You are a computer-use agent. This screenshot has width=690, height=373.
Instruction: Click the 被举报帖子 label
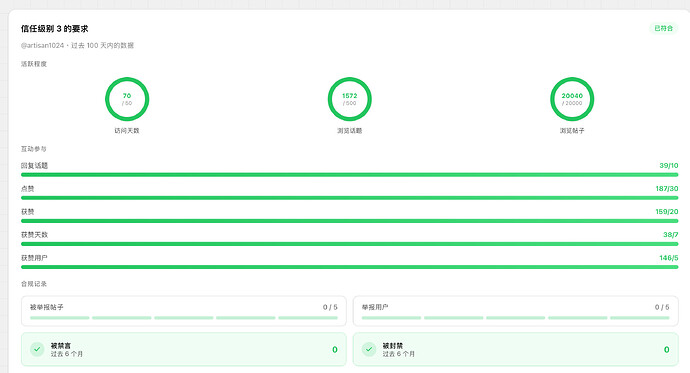(x=47, y=307)
